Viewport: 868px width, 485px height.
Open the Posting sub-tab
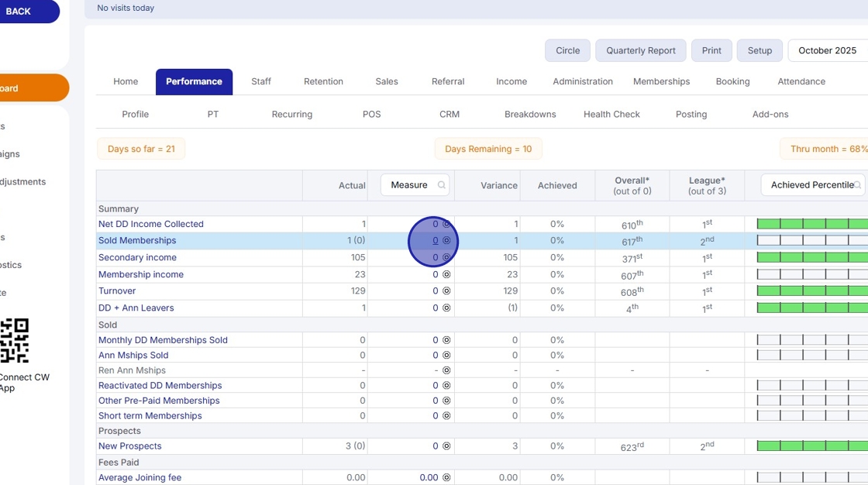691,114
